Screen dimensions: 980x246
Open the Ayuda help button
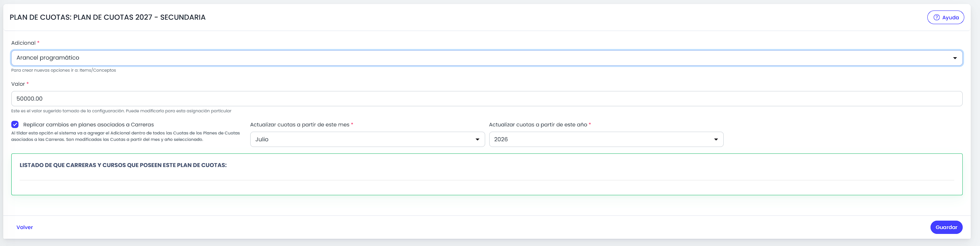pyautogui.click(x=945, y=17)
